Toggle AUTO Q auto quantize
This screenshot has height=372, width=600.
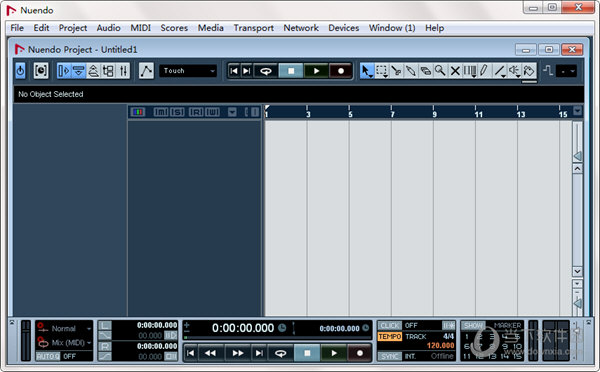(x=48, y=356)
